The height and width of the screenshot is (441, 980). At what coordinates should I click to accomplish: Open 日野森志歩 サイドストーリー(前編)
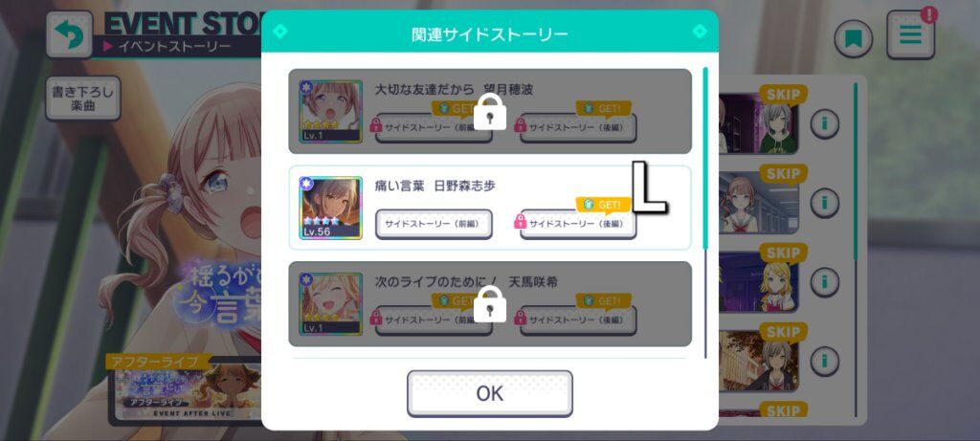click(x=434, y=224)
